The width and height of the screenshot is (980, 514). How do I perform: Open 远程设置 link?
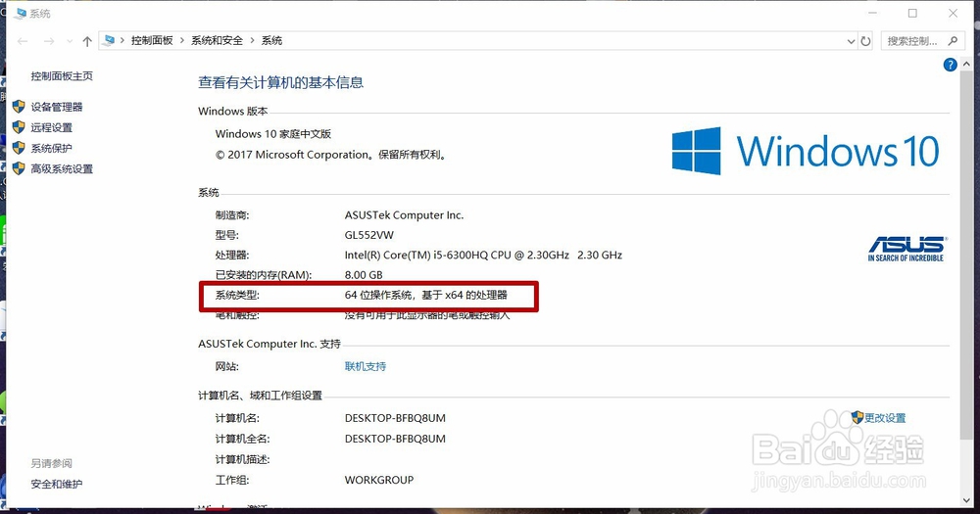point(52,127)
